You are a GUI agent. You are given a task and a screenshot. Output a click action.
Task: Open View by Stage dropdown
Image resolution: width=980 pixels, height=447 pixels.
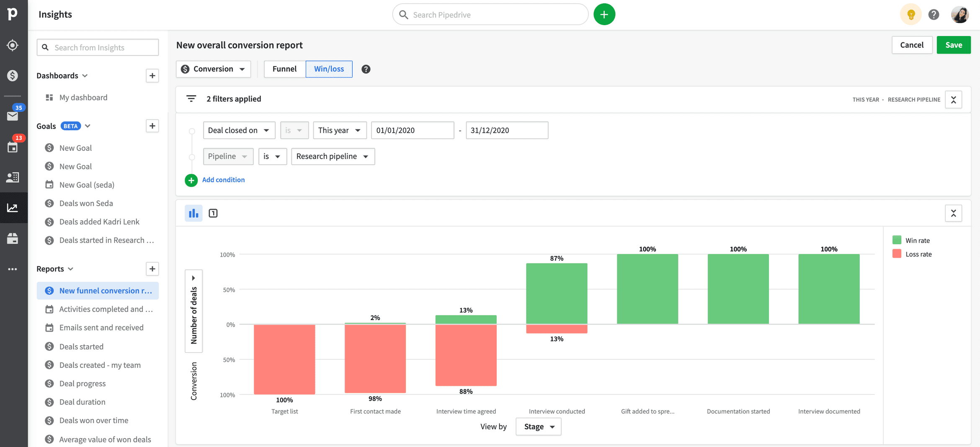pyautogui.click(x=538, y=426)
